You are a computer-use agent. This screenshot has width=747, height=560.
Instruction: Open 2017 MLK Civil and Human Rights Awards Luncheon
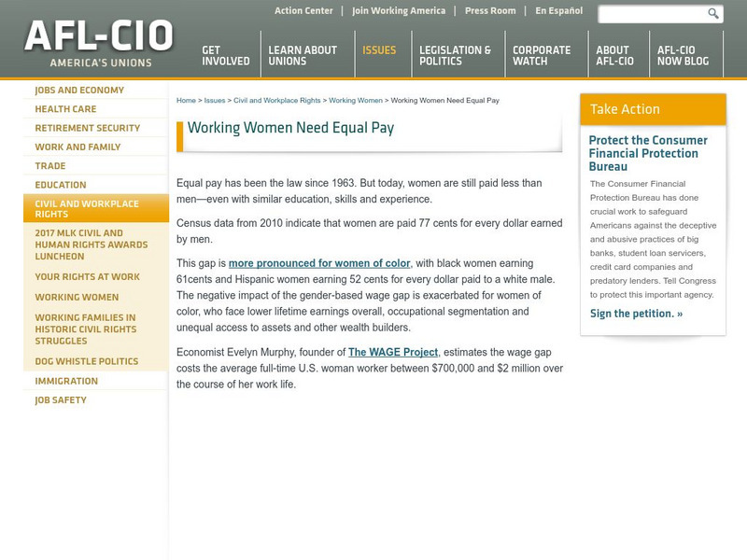point(91,245)
